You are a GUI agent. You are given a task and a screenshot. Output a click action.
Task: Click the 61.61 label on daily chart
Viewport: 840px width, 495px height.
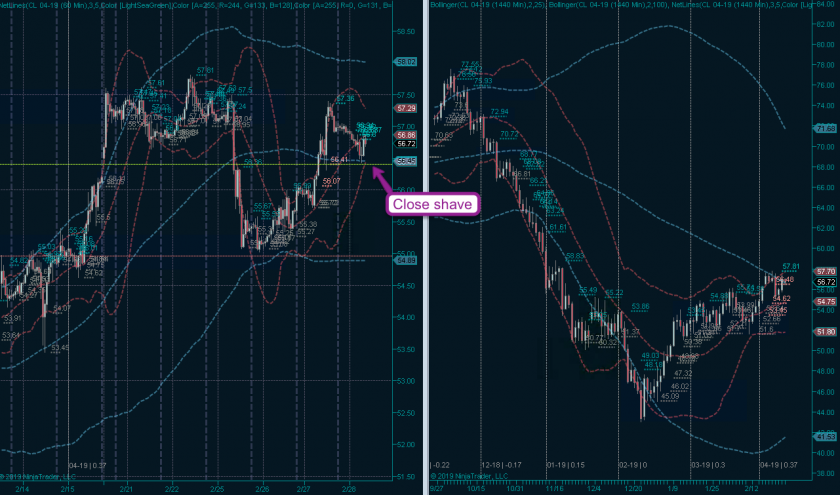pyautogui.click(x=558, y=227)
